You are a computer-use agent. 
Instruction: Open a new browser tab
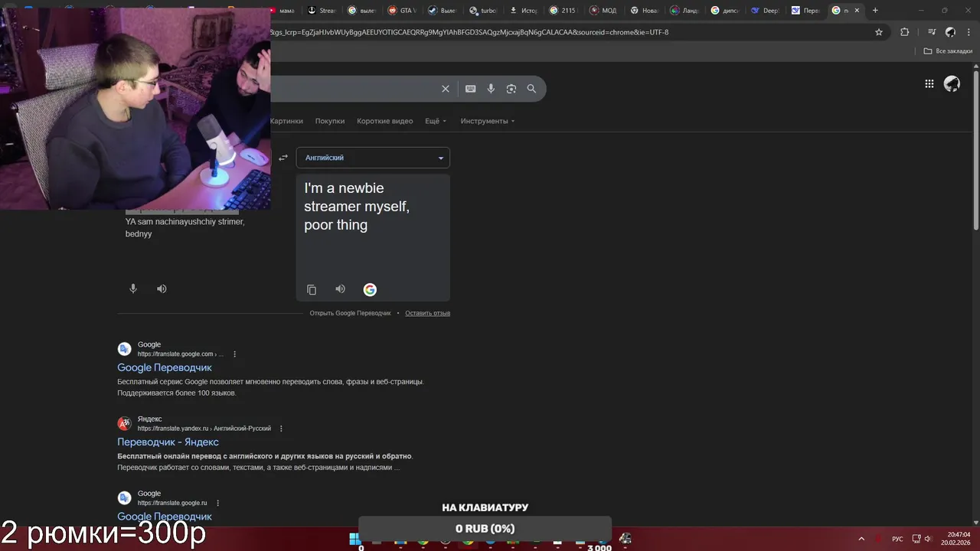[875, 11]
